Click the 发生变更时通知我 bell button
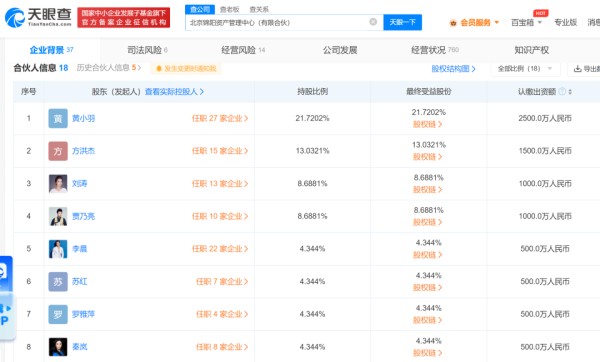The width and height of the screenshot is (600, 362). pos(186,68)
